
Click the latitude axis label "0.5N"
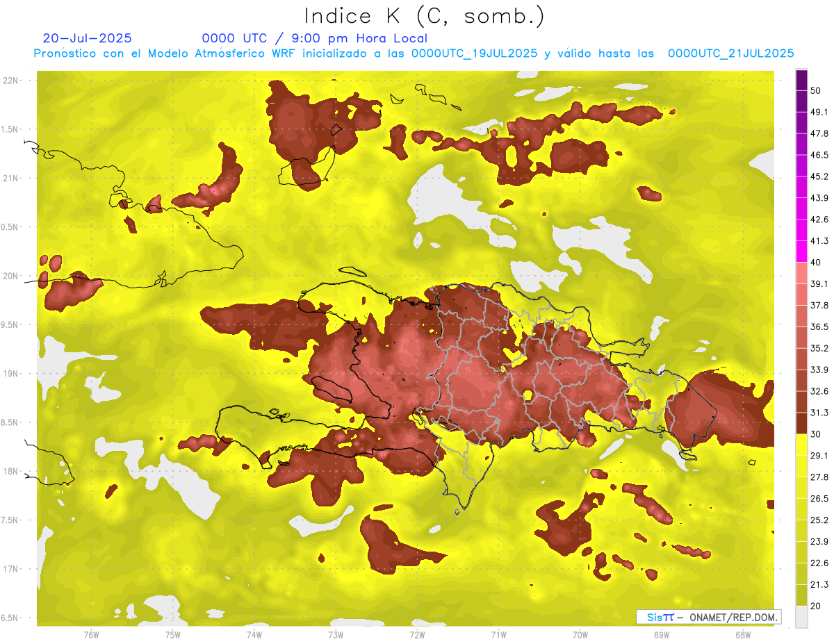point(10,227)
